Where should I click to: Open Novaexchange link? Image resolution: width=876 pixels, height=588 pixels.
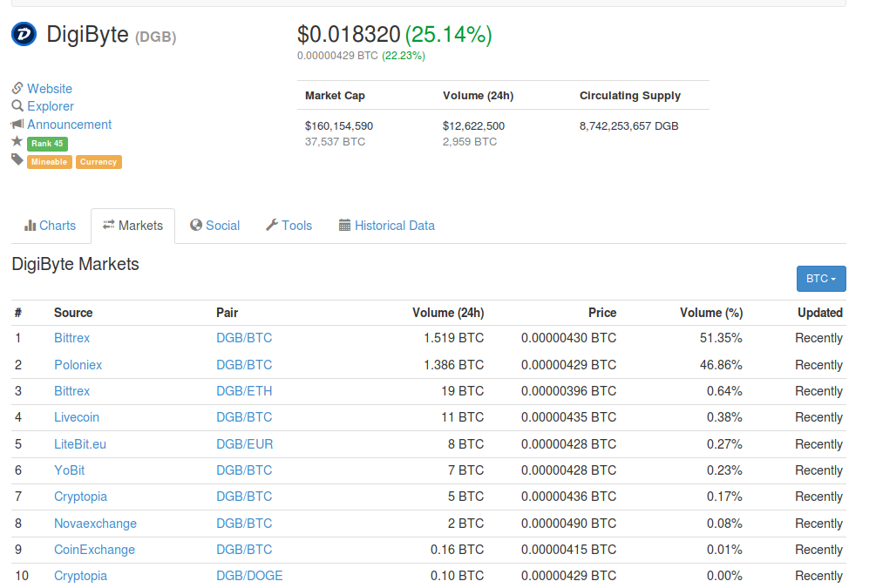96,524
